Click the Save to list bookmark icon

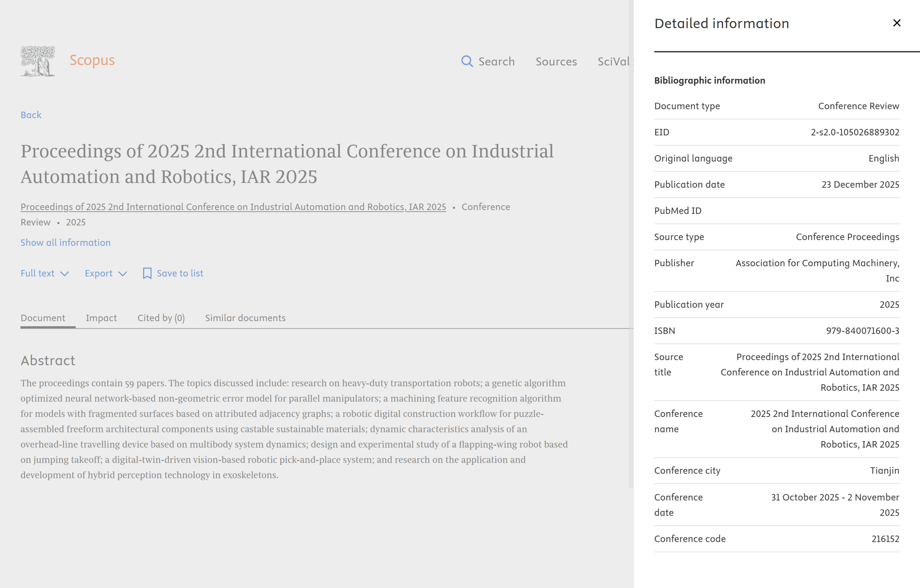(147, 273)
